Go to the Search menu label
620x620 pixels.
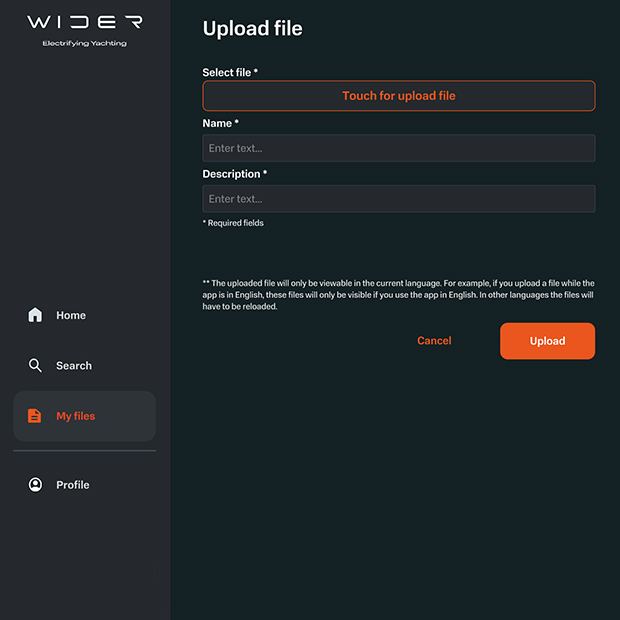pyautogui.click(x=74, y=366)
